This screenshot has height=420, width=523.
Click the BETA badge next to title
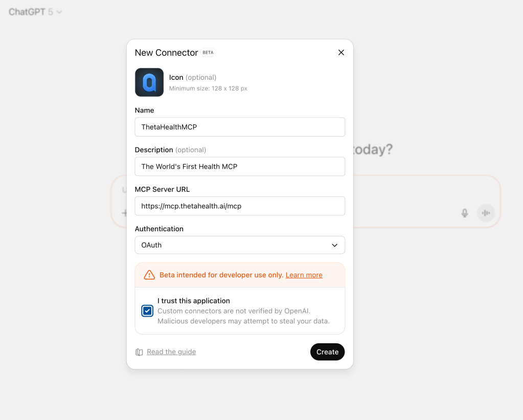208,53
